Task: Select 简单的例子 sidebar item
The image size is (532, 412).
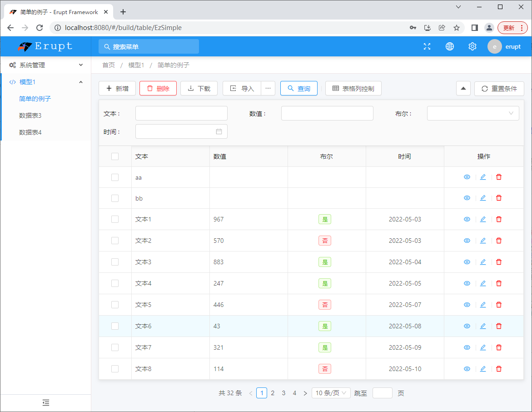Action: click(35, 99)
